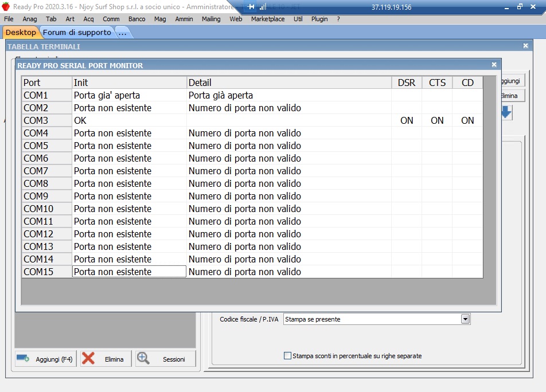
Task: Open the Plugin menu
Action: click(x=319, y=19)
